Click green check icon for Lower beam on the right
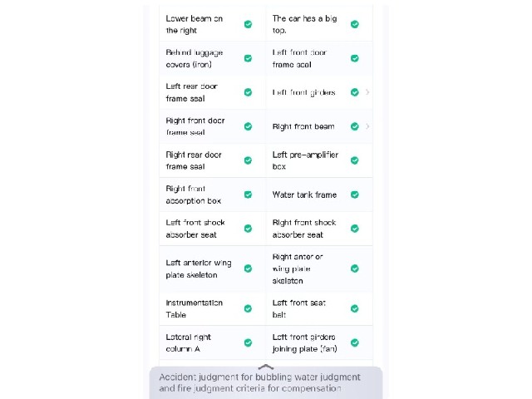This screenshot has height=399, width=532. point(248,24)
